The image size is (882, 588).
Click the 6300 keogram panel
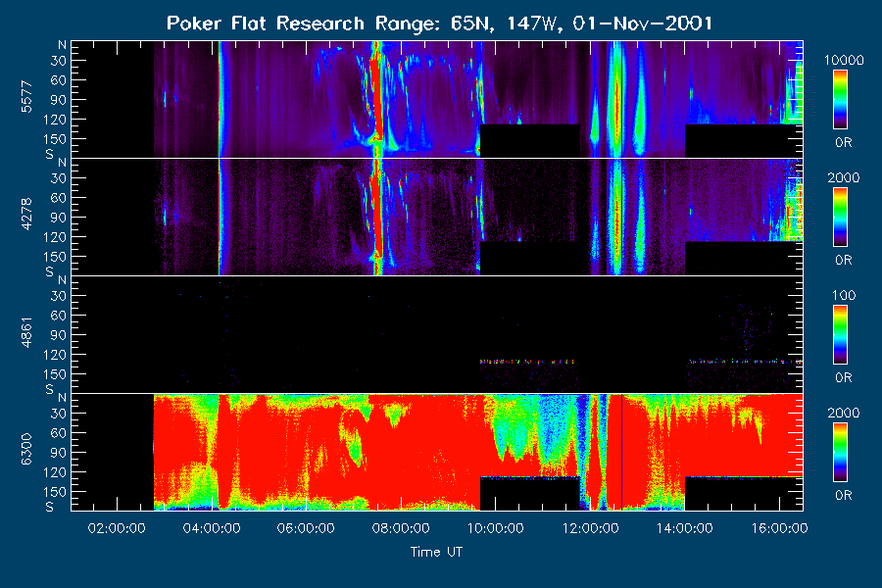pos(437,452)
